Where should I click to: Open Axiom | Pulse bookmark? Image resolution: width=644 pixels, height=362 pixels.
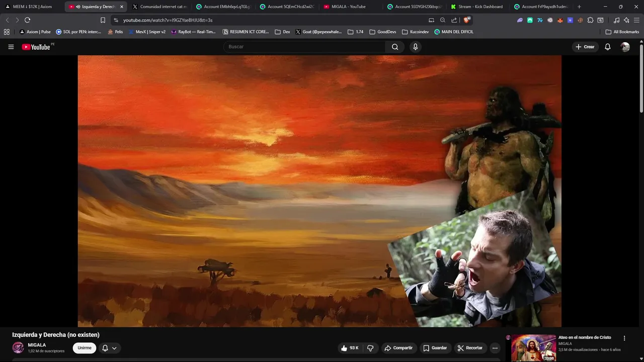click(35, 32)
